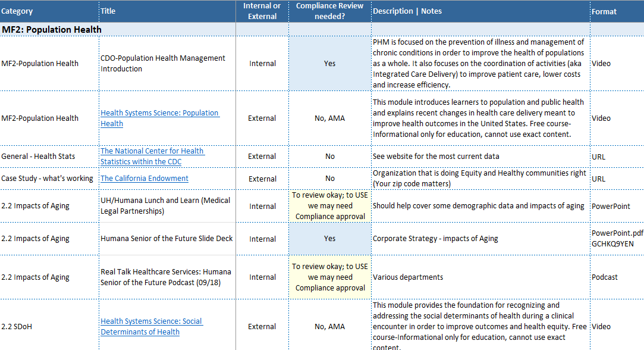Select Should help cover demographic data description cell
The width and height of the screenshot is (644, 350).
[480, 205]
